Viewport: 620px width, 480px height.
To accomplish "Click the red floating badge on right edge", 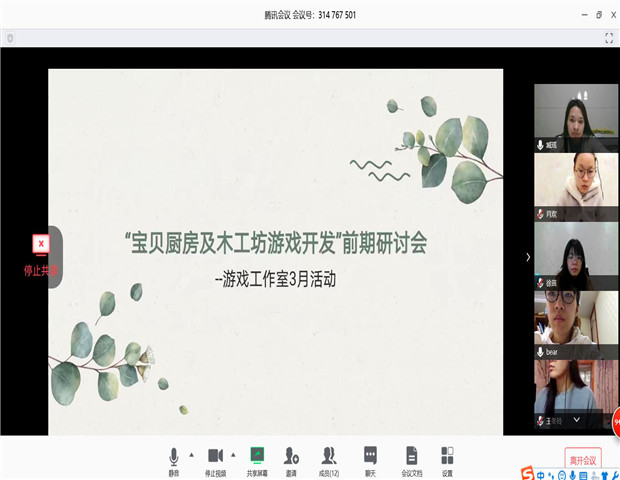I will pyautogui.click(x=614, y=424).
